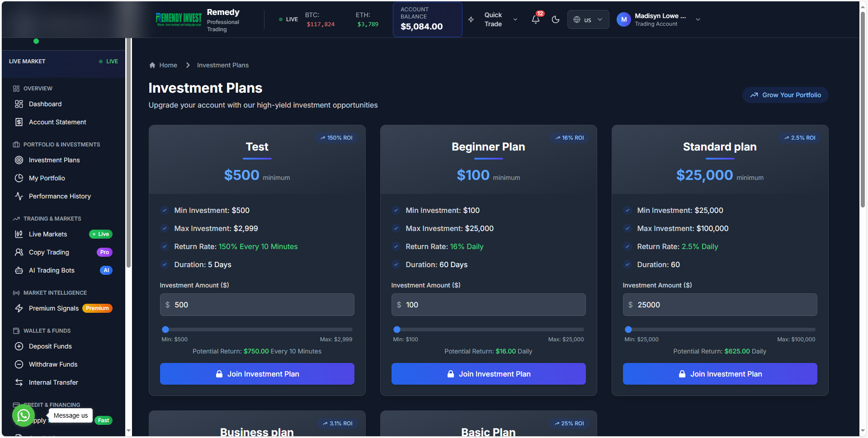Image resolution: width=868 pixels, height=438 pixels.
Task: Click the 16% ROI badge
Action: (x=570, y=138)
